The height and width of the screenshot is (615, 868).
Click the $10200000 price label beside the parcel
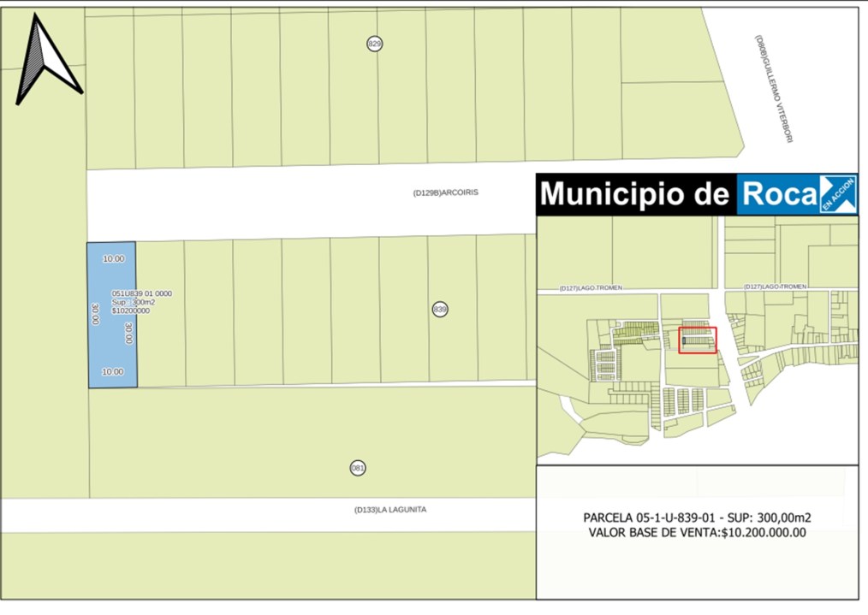tap(130, 310)
